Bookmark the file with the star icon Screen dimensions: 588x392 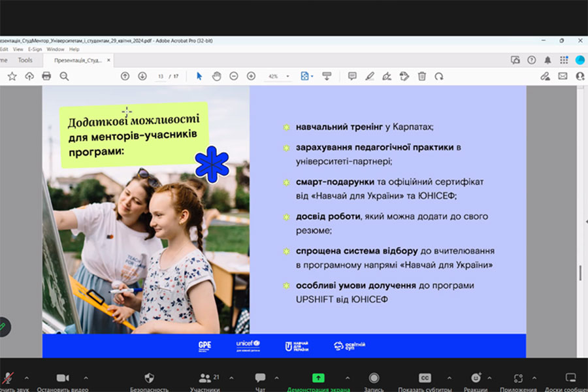[x=12, y=76]
